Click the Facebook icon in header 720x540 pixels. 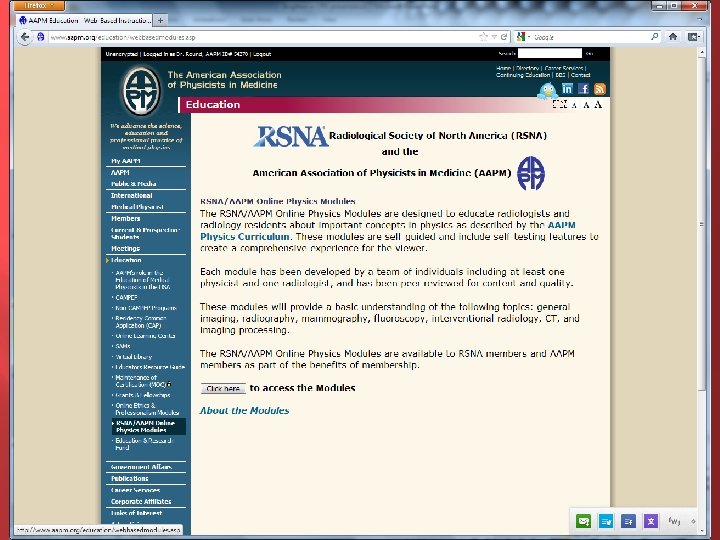tap(583, 89)
